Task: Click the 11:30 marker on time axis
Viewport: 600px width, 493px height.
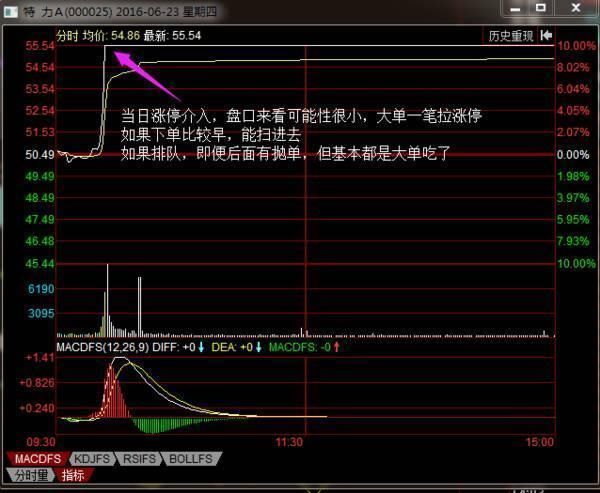Action: [x=290, y=441]
